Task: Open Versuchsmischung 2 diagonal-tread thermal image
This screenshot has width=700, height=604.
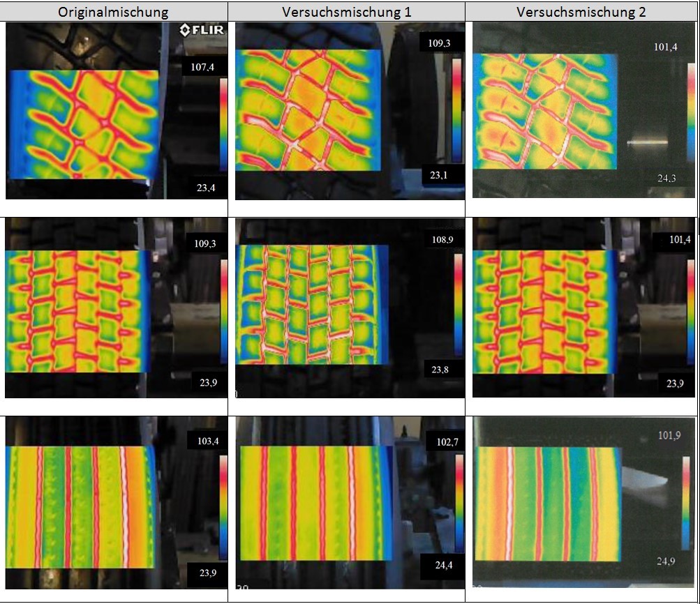Action: click(584, 110)
